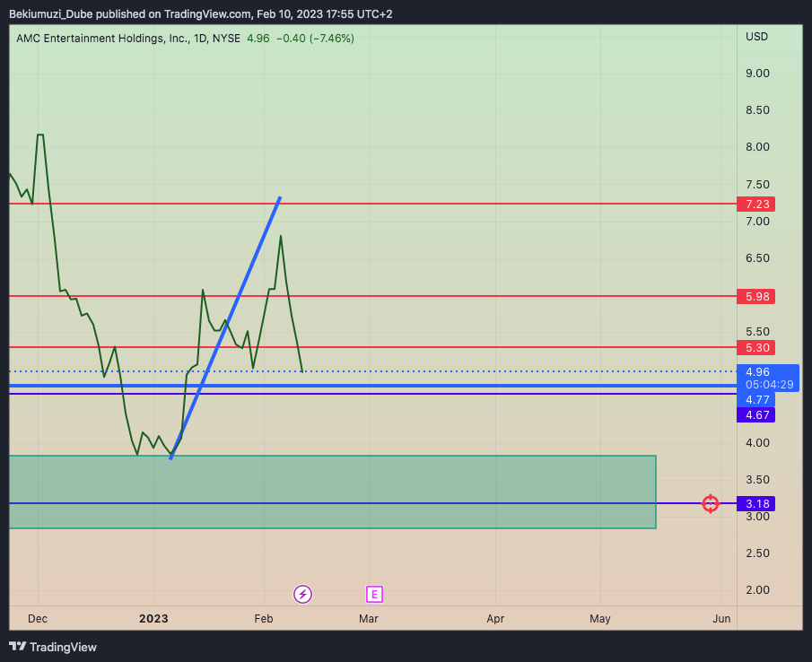Screen dimensions: 812x662
Task: Select the 5.98 red price label
Action: (x=756, y=297)
